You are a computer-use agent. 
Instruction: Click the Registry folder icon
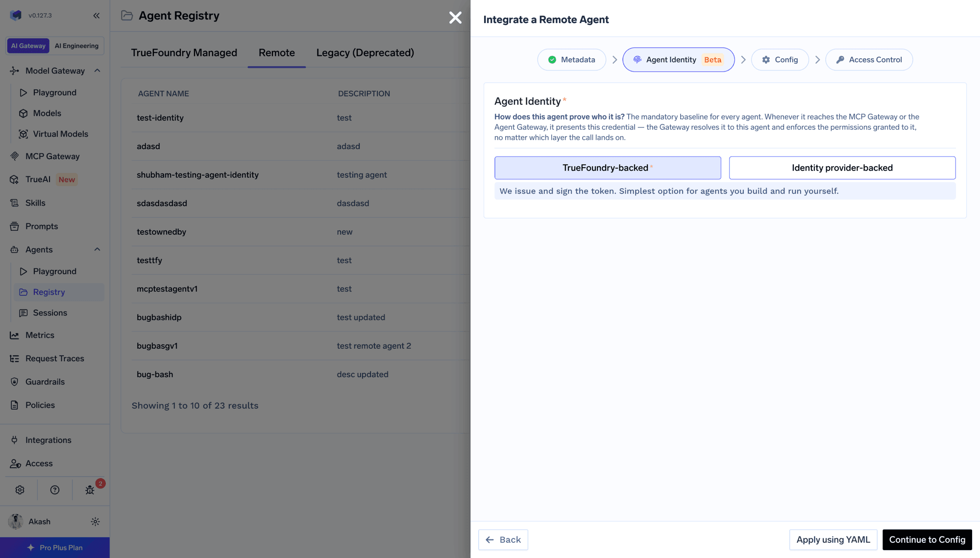pos(23,292)
